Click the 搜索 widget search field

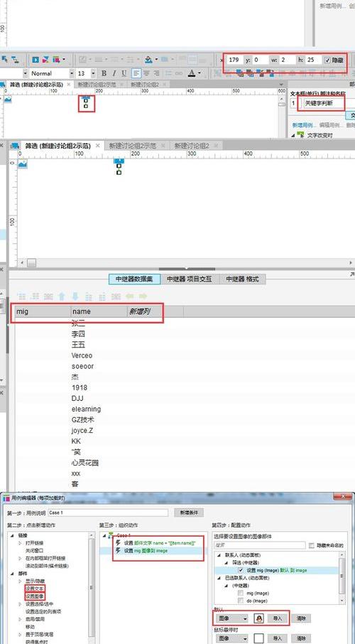[259, 545]
